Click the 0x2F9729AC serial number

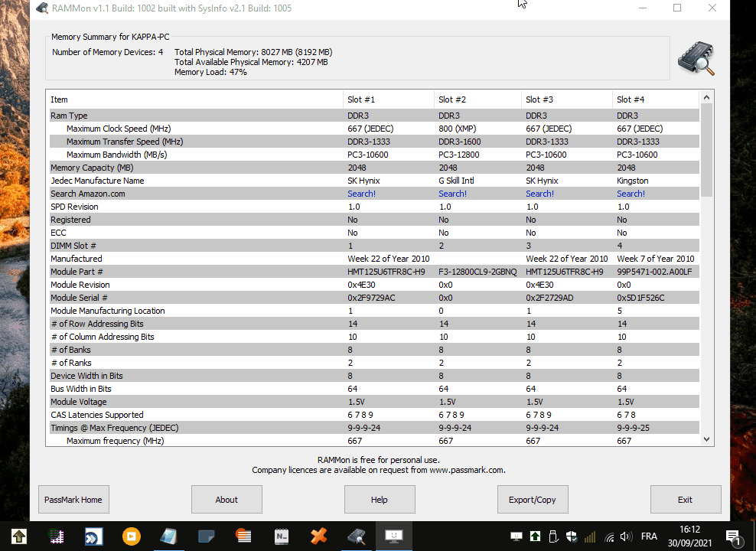click(x=371, y=298)
